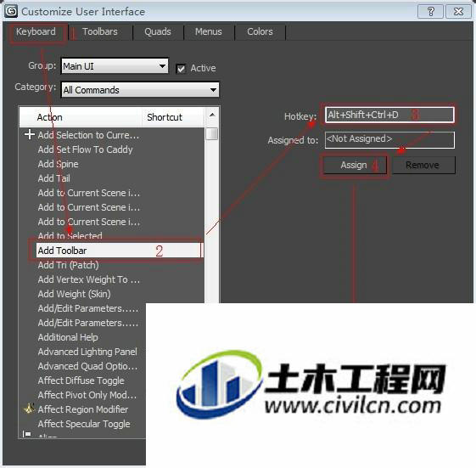Select Affect Specular Toggle action

point(84,424)
